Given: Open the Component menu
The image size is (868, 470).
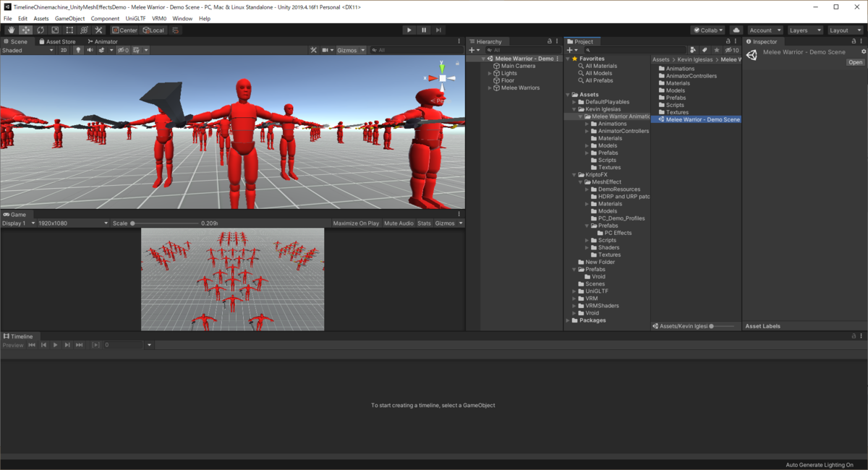Looking at the screenshot, I should [x=105, y=18].
